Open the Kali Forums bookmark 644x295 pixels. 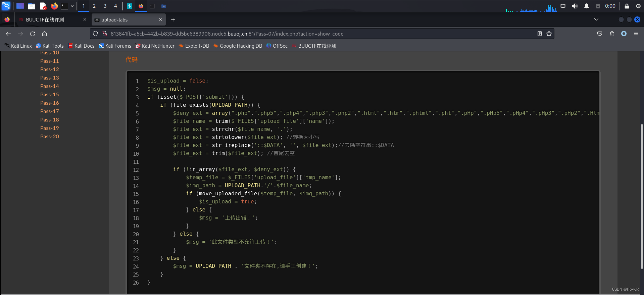point(115,46)
